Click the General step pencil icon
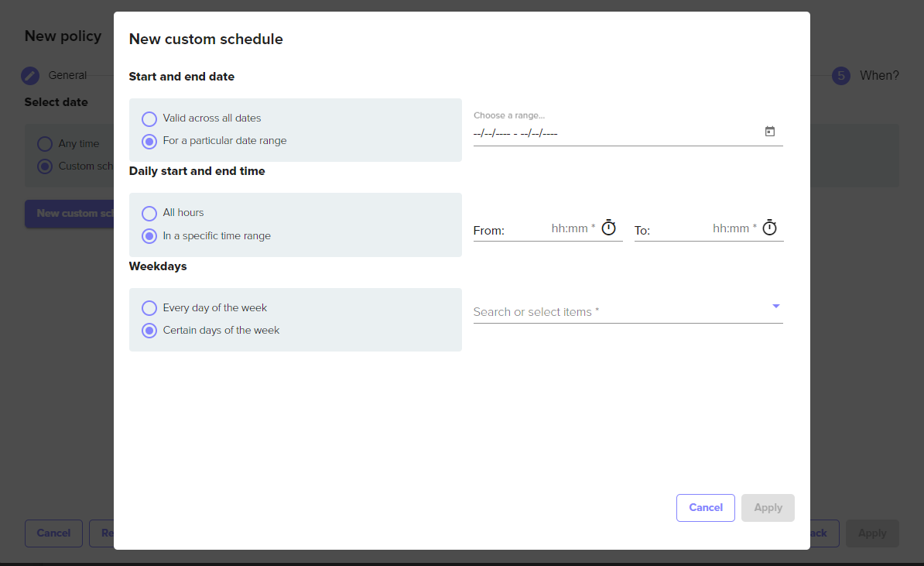The image size is (924, 566). pos(30,75)
